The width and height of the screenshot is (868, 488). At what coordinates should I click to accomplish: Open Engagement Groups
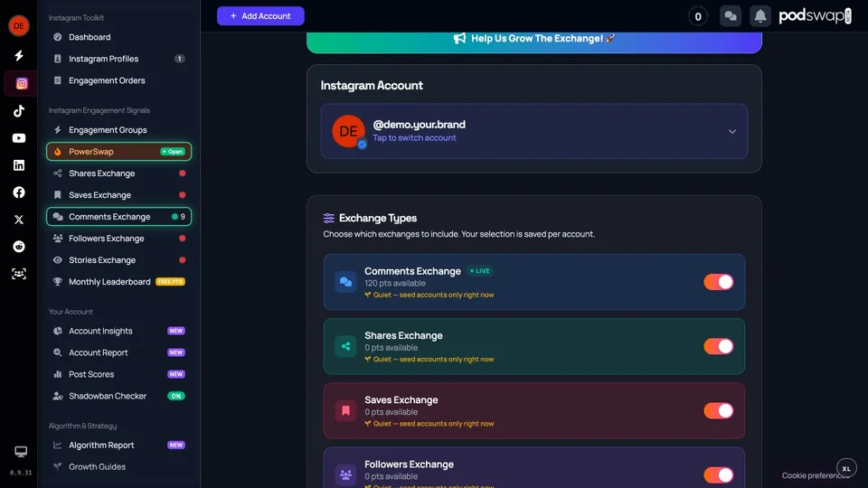118,130
